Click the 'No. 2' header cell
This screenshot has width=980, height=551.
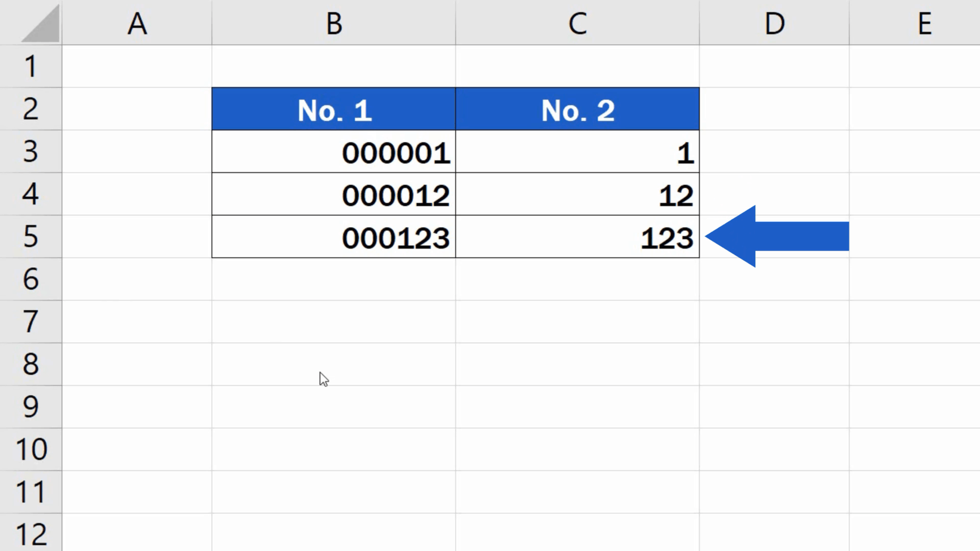[x=577, y=109]
